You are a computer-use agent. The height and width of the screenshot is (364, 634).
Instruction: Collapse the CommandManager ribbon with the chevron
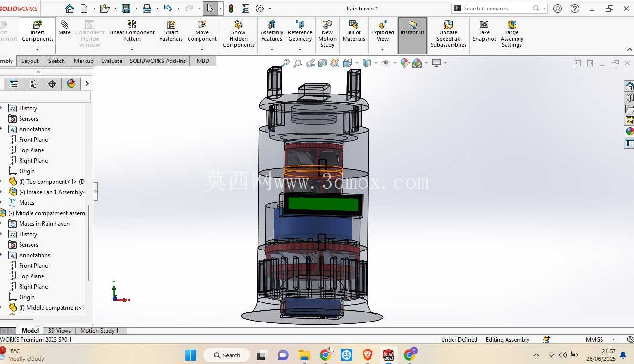pos(629,50)
